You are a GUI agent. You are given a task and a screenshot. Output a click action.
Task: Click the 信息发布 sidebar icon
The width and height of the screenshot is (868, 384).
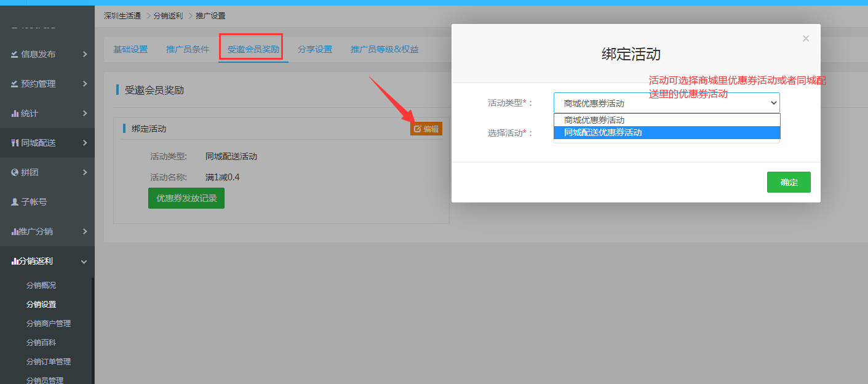[x=14, y=55]
